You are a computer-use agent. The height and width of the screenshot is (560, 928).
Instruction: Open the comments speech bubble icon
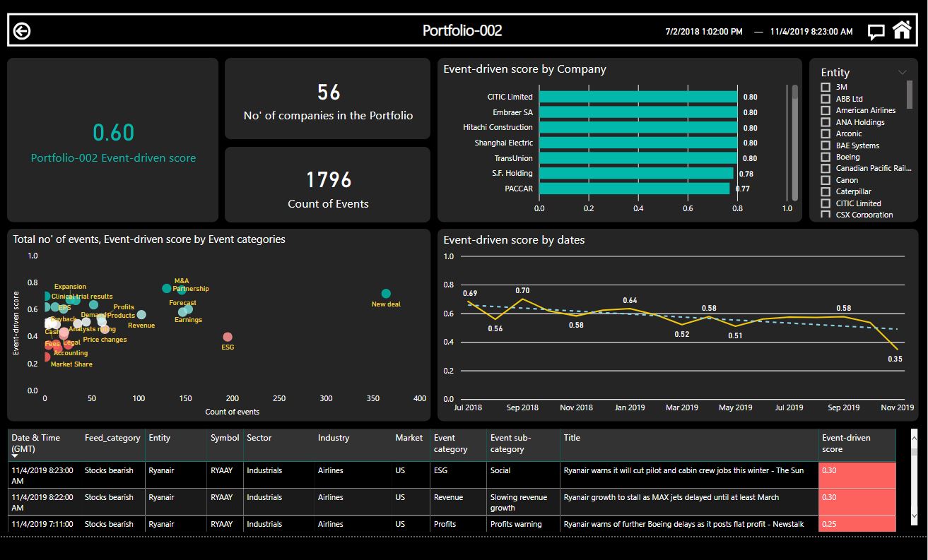point(876,32)
